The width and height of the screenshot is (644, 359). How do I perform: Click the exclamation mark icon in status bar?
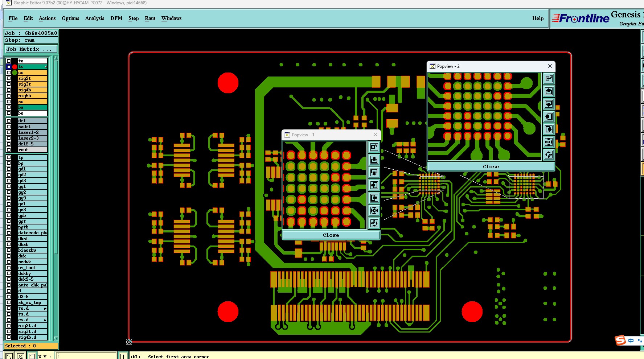(123, 356)
